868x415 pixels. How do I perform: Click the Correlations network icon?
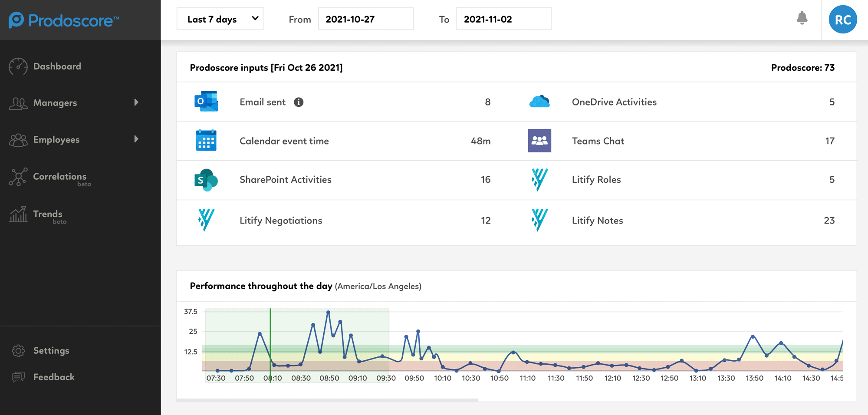coord(18,177)
